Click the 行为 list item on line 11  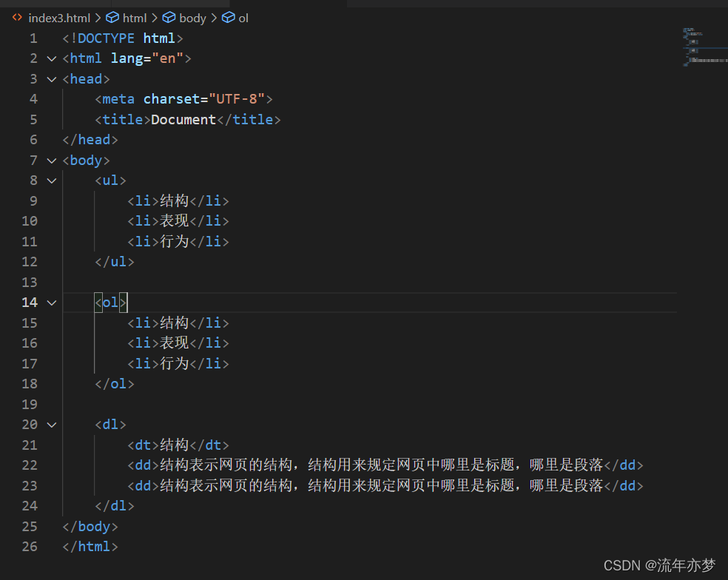[x=178, y=241]
